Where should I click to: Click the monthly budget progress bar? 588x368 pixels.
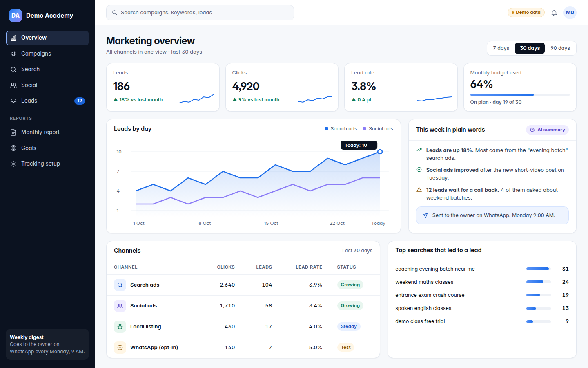(520, 95)
